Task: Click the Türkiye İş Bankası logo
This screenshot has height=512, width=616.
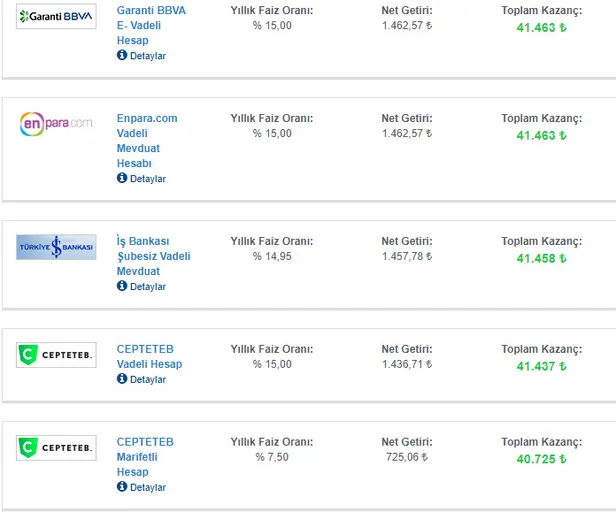Action: pyautogui.click(x=56, y=247)
